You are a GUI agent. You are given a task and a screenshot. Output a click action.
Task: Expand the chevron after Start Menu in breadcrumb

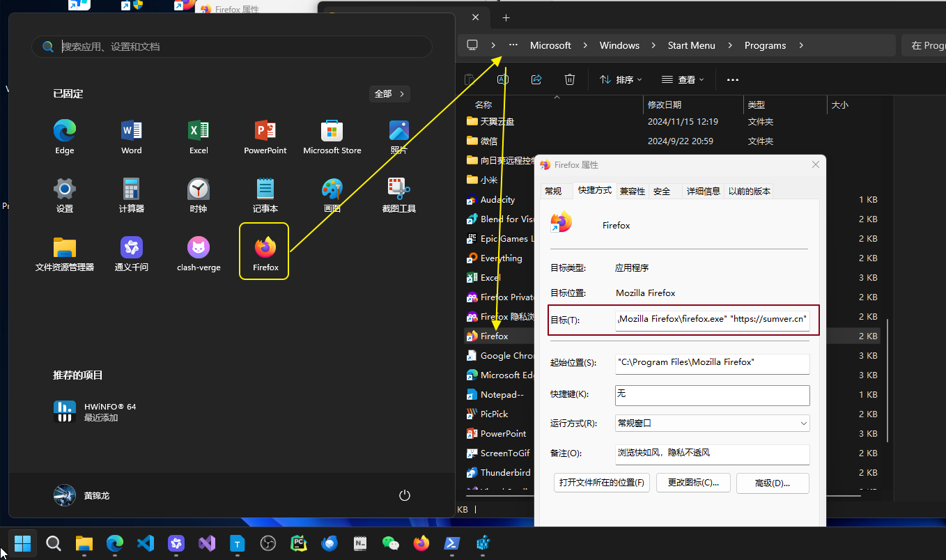[729, 45]
